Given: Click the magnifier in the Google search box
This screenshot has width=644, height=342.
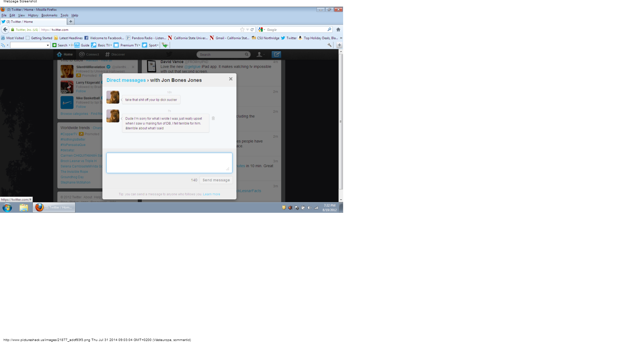Looking at the screenshot, I should coord(329,30).
